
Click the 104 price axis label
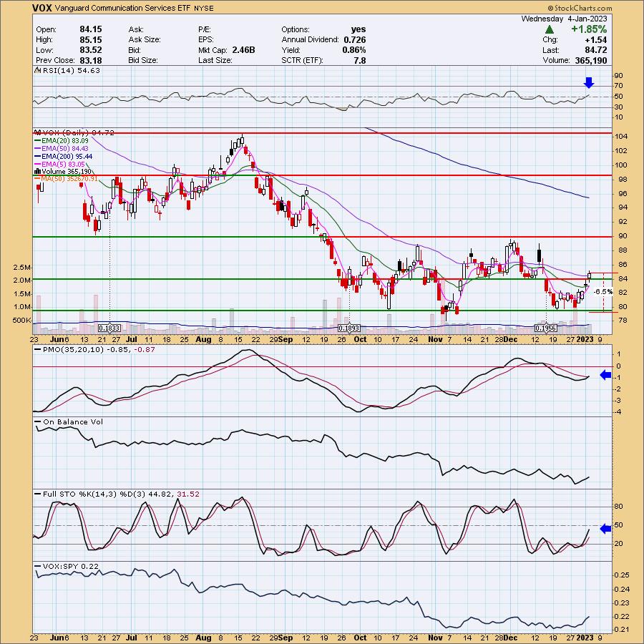tap(621, 137)
